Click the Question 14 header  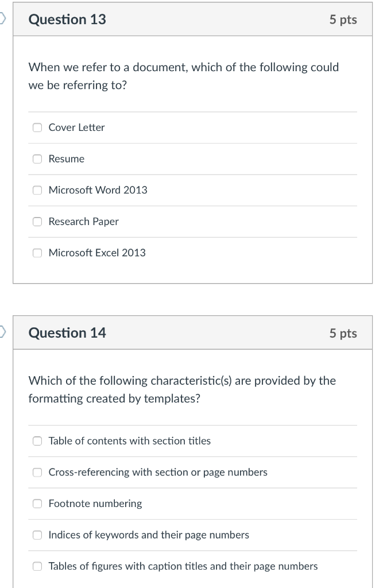pyautogui.click(x=67, y=332)
